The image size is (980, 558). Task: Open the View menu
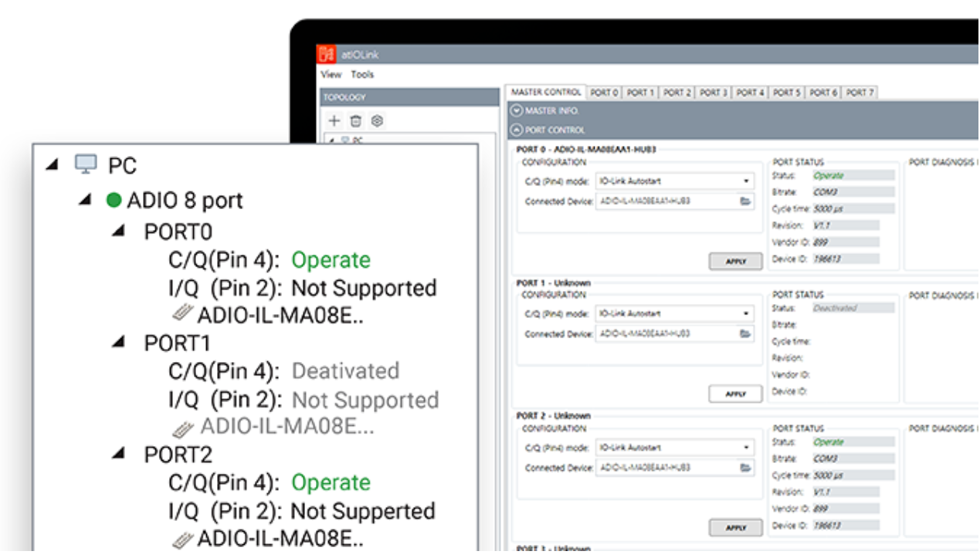pyautogui.click(x=331, y=74)
